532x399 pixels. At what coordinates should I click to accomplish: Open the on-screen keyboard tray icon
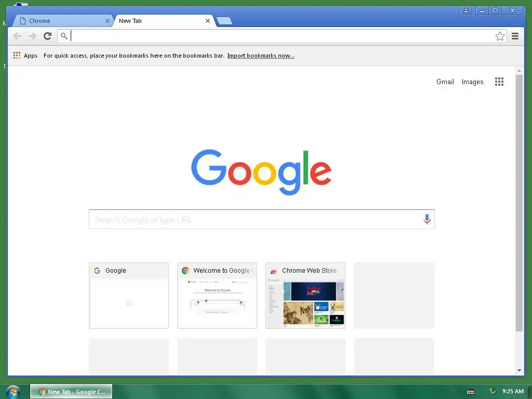471,392
